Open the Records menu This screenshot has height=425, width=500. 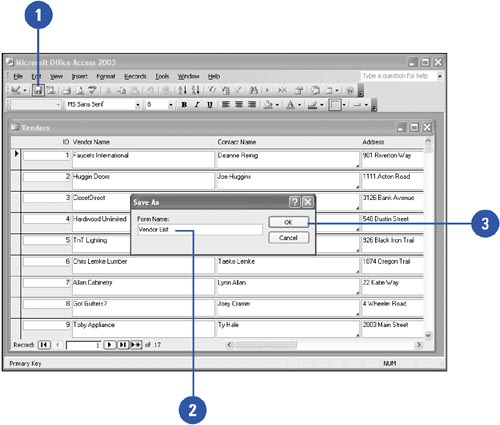135,76
